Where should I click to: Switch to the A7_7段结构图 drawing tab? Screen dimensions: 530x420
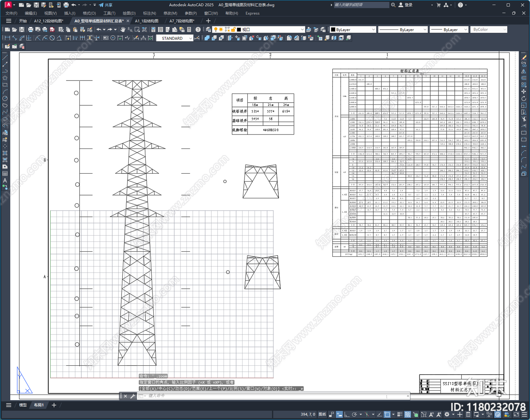182,21
